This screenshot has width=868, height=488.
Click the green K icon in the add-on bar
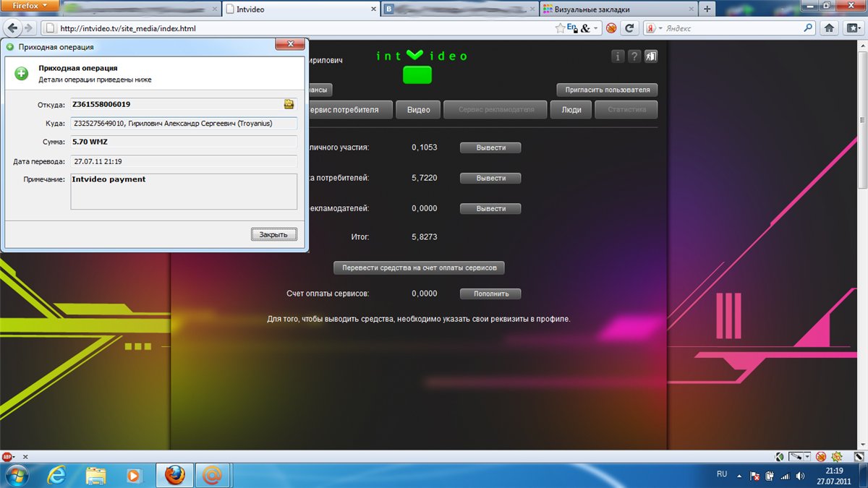pyautogui.click(x=778, y=457)
